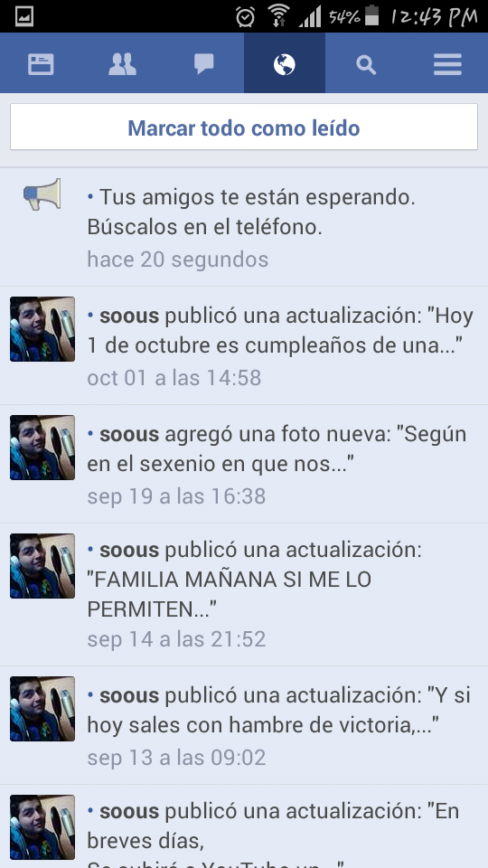Open the messages chat bubble icon
Screen dimensions: 488x868
[x=203, y=64]
